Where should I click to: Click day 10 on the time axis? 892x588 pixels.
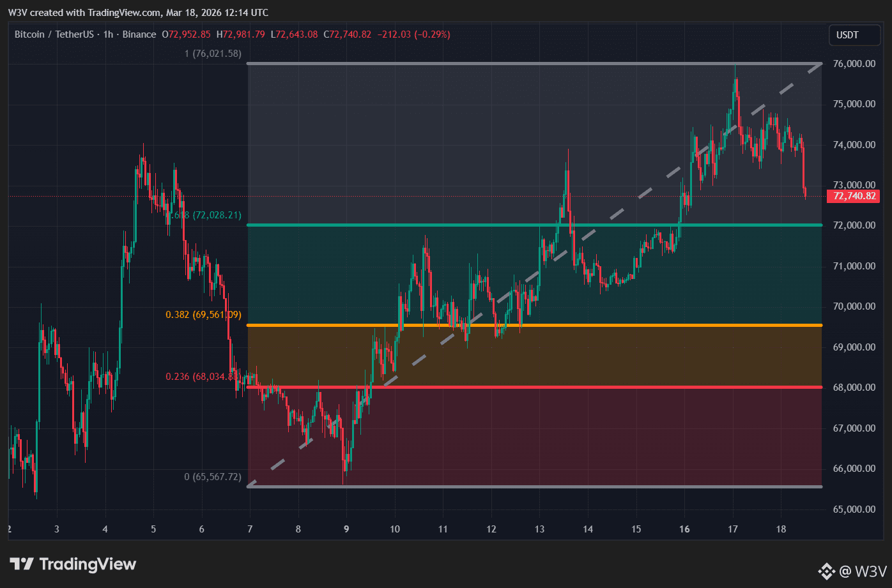[x=395, y=529]
